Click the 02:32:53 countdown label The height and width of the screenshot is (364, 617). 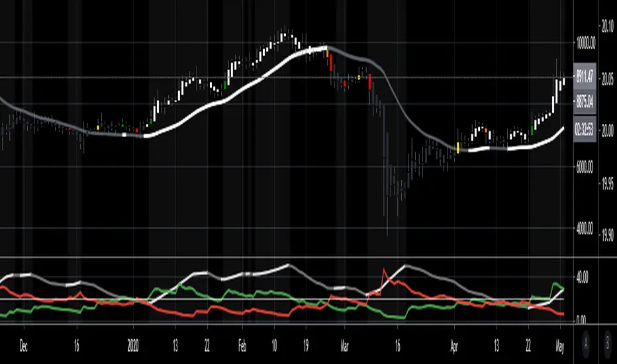tap(585, 128)
